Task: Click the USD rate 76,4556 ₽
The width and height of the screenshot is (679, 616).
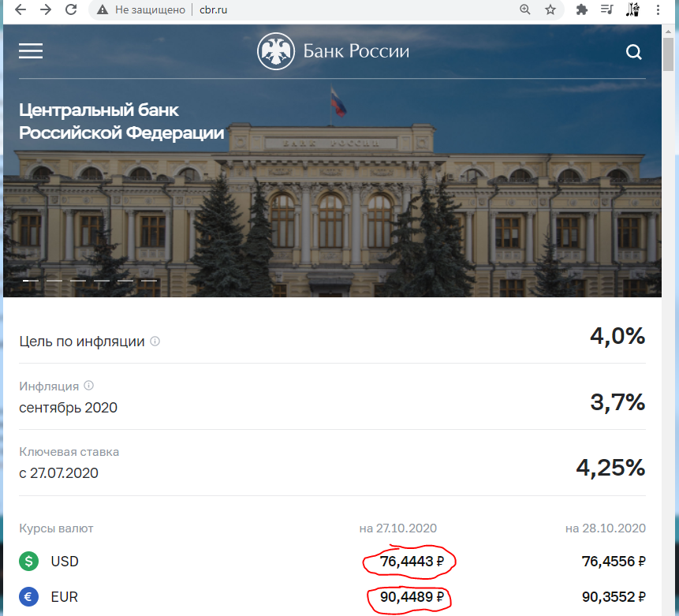Action: [614, 562]
